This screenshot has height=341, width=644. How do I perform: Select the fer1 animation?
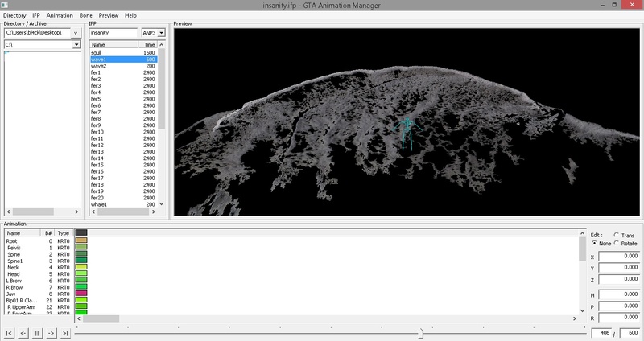point(123,72)
